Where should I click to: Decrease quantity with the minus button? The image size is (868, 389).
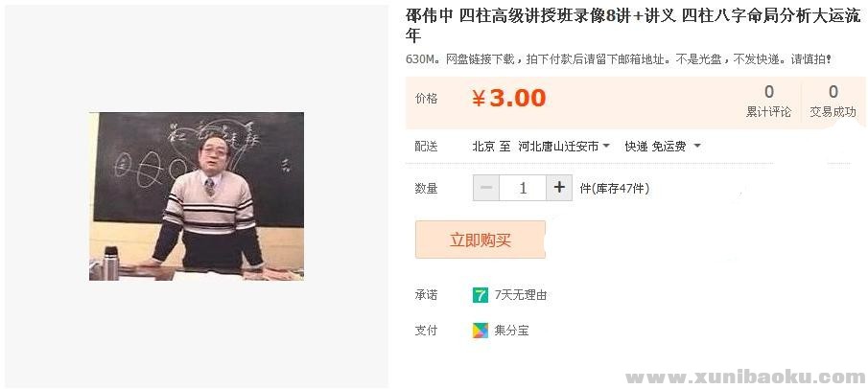pyautogui.click(x=486, y=188)
